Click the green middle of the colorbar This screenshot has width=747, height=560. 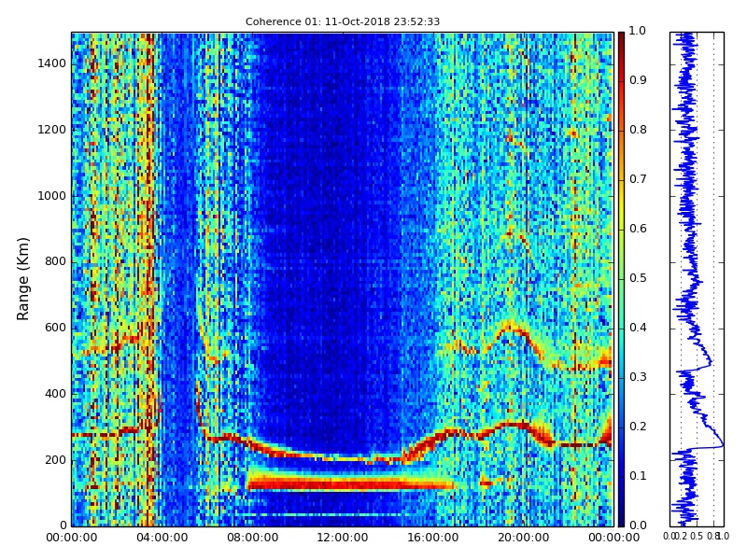tap(621, 279)
